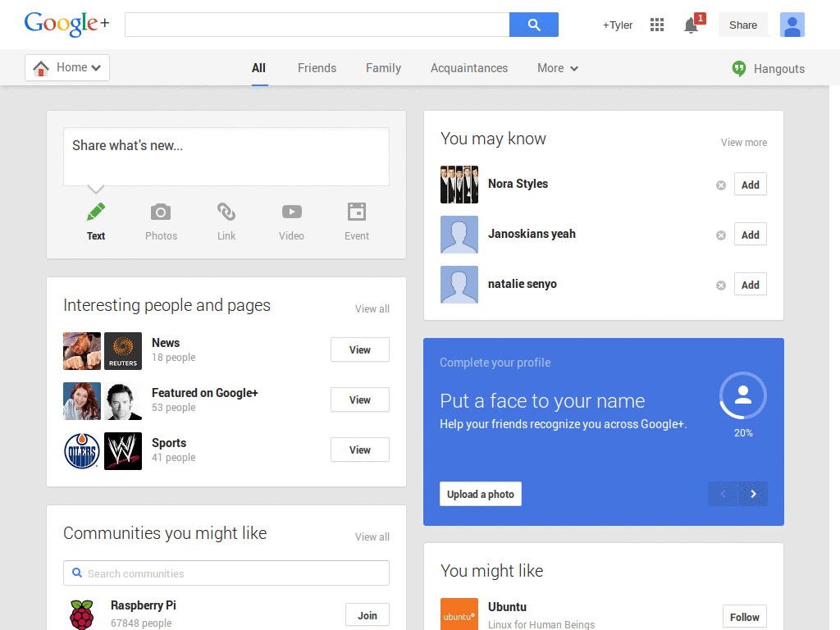Open the +Tyler profile link
The height and width of the screenshot is (630, 840).
pos(618,25)
